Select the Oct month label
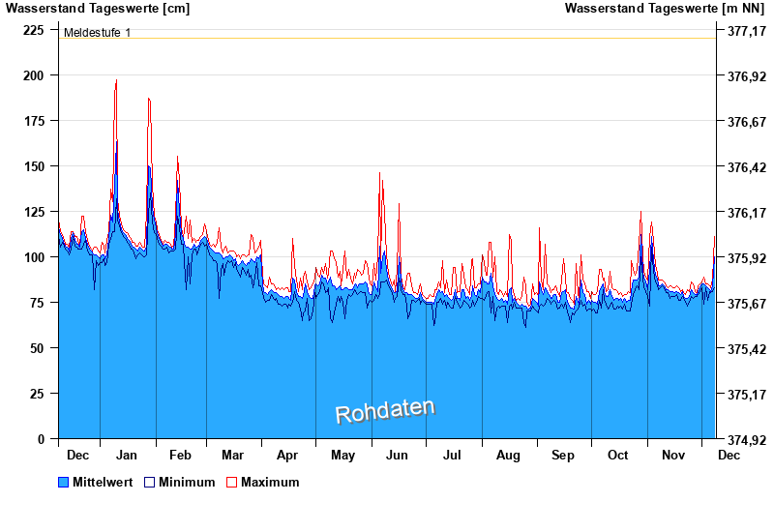This screenshot has width=774, height=532. point(617,455)
